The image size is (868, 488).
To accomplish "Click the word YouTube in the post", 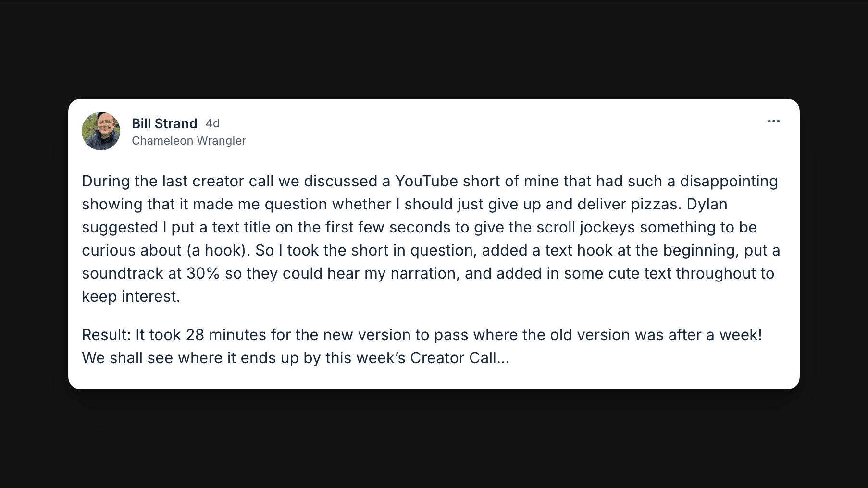I will 426,181.
